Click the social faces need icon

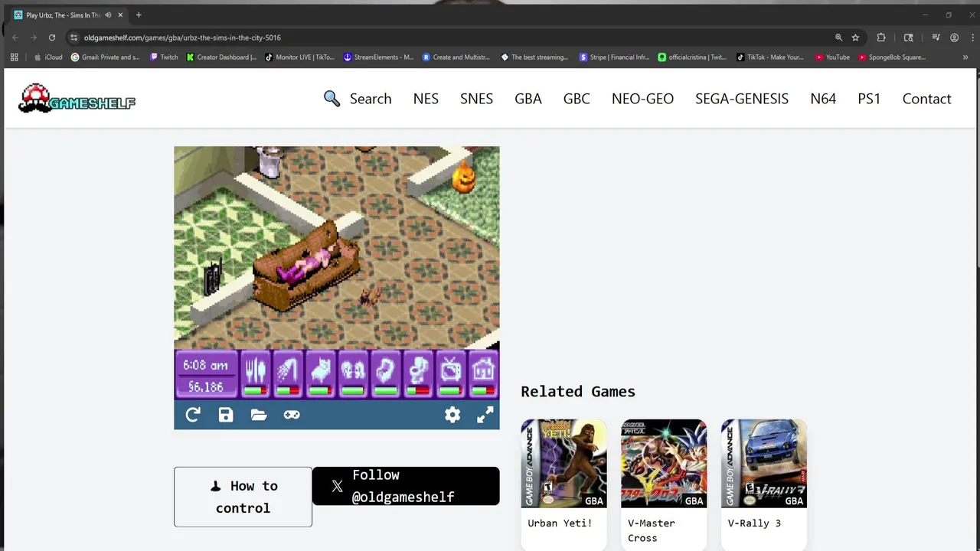click(x=353, y=375)
